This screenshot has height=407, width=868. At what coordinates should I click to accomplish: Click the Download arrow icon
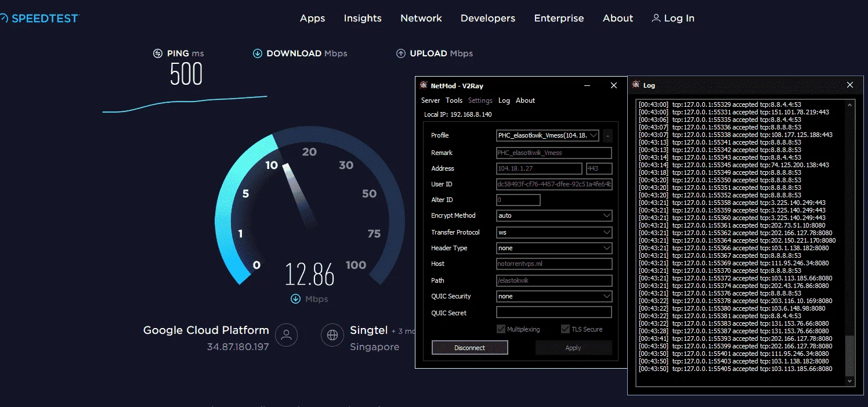pos(258,53)
